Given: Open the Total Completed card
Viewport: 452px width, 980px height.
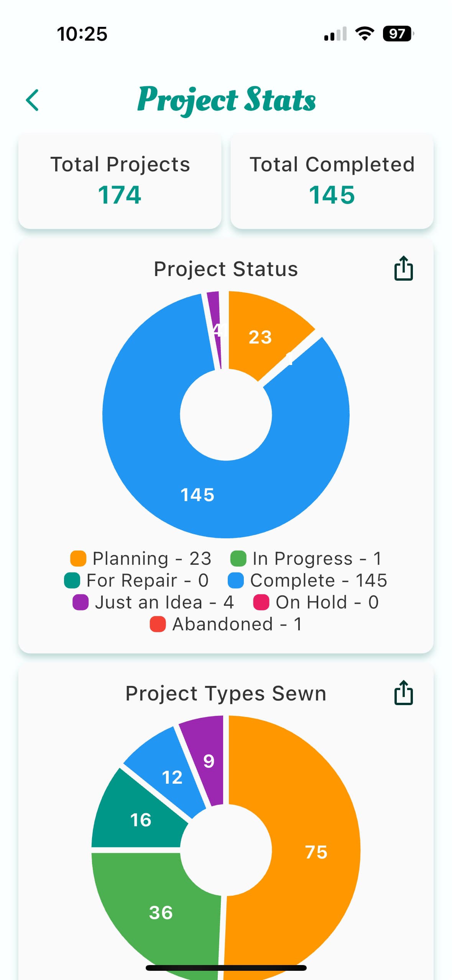Looking at the screenshot, I should (x=332, y=181).
